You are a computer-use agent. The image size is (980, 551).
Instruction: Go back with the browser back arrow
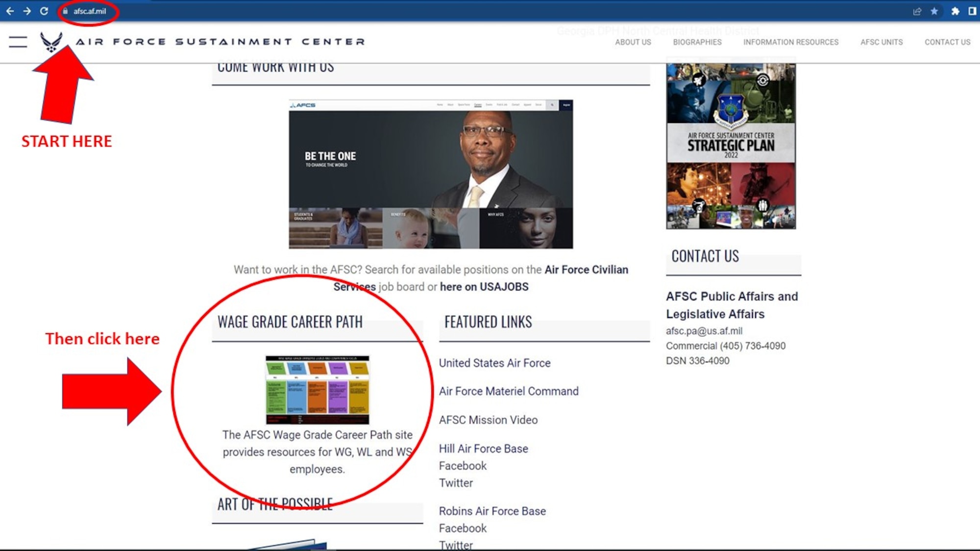pos(10,11)
